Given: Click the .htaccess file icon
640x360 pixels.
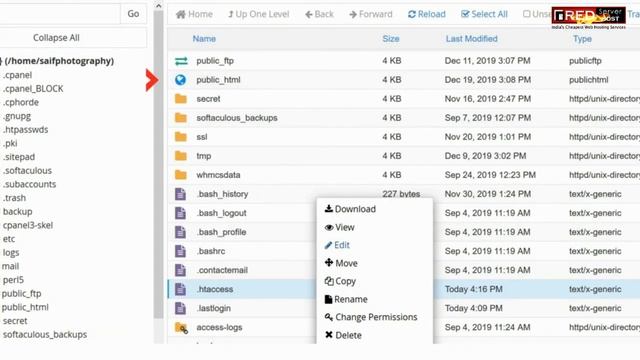Looking at the screenshot, I should [180, 289].
